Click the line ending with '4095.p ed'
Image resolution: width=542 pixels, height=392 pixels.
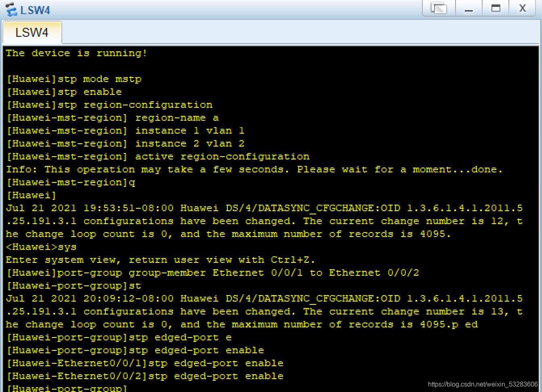(242, 325)
